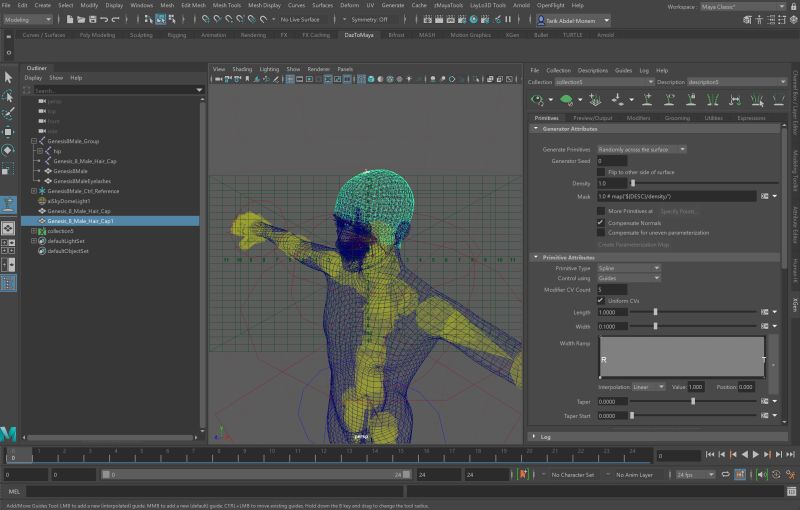This screenshot has width=800, height=510.
Task: Open the Script Editor icon at bottom right
Action: (x=791, y=492)
